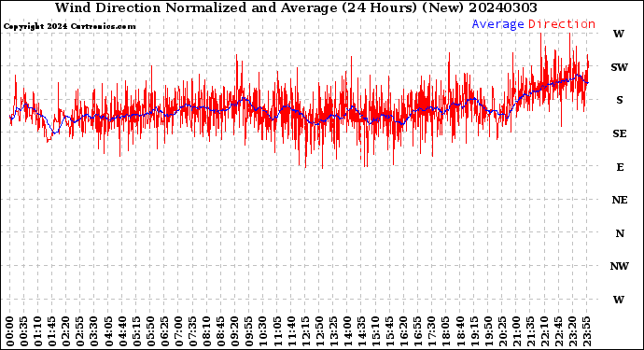Click the '14:35' time axis label
Viewport: 644px width, 350px height.
tap(361, 331)
